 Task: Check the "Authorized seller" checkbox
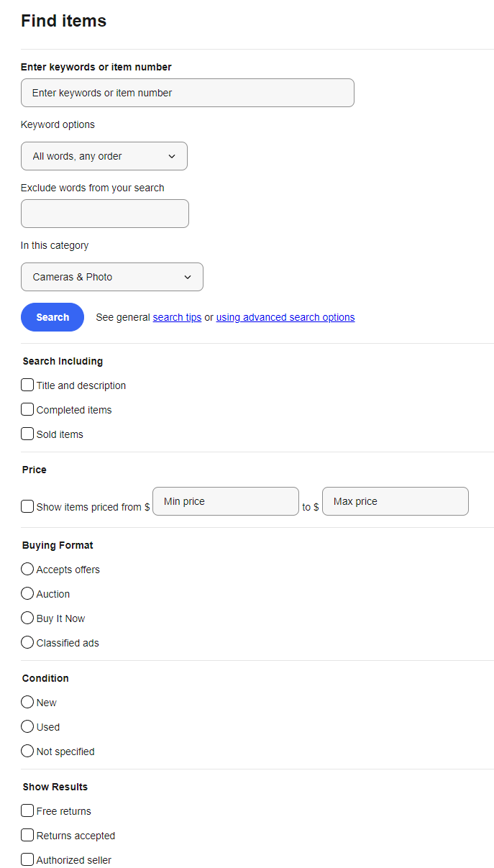pos(27,859)
